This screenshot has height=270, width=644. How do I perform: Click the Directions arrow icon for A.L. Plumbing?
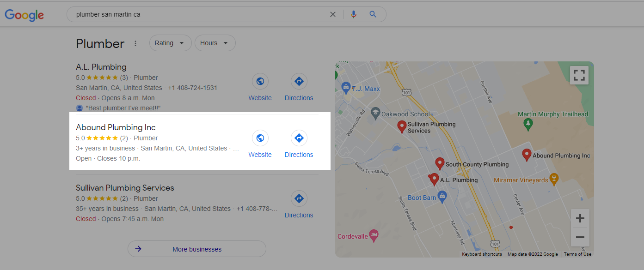click(x=299, y=81)
